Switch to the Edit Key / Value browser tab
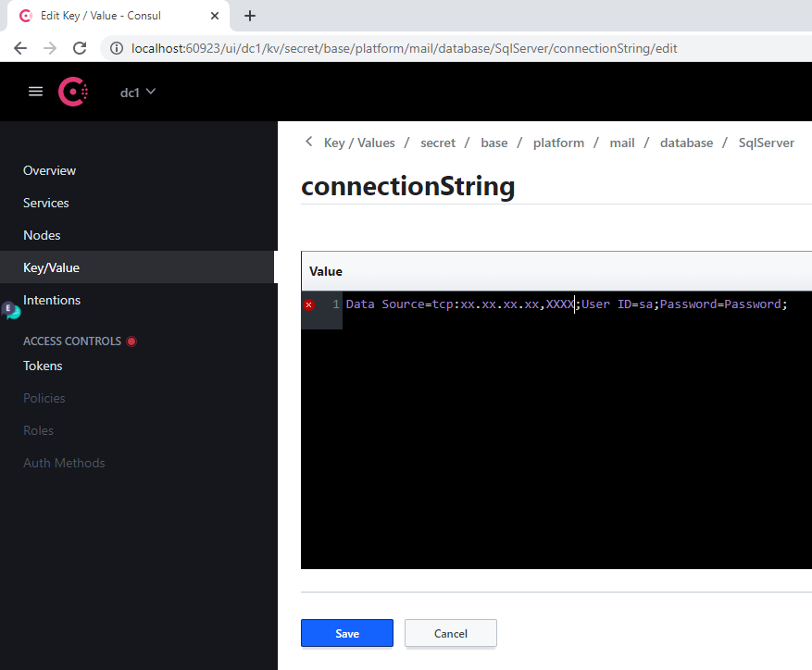This screenshot has height=670, width=812. [x=111, y=16]
